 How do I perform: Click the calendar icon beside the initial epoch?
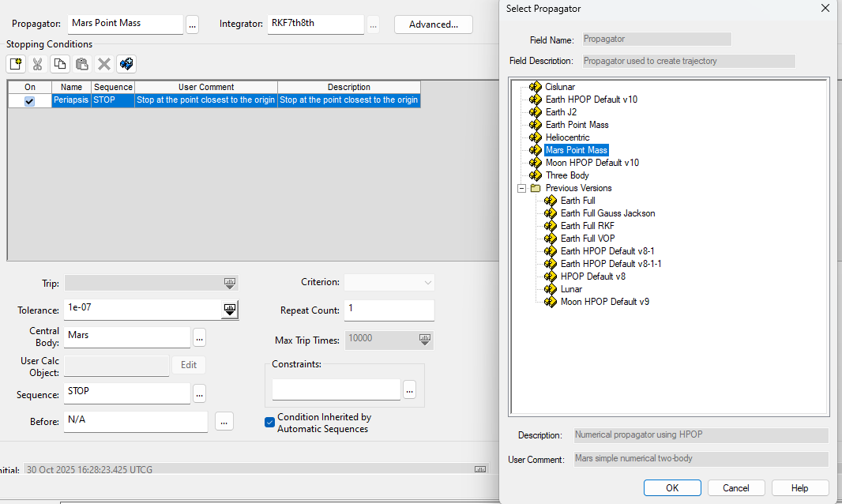480,469
